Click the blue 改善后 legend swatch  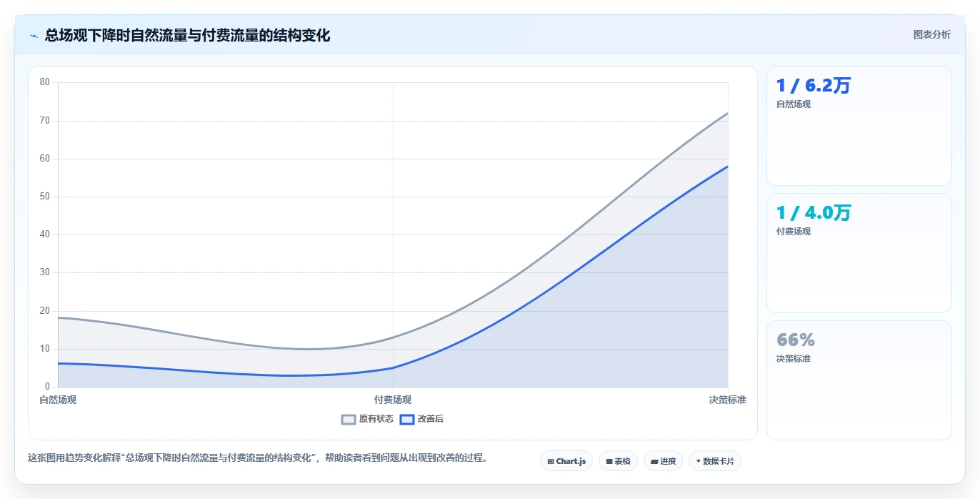[407, 420]
